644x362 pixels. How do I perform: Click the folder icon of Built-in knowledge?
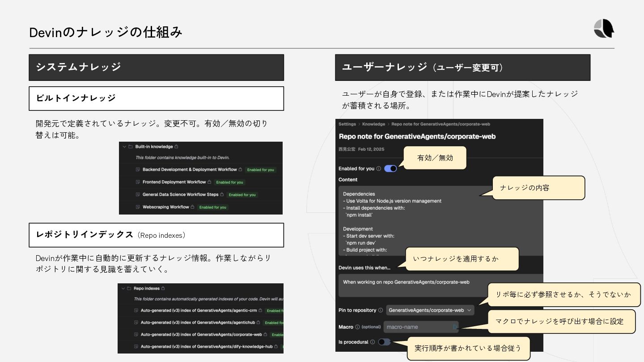[x=131, y=147]
